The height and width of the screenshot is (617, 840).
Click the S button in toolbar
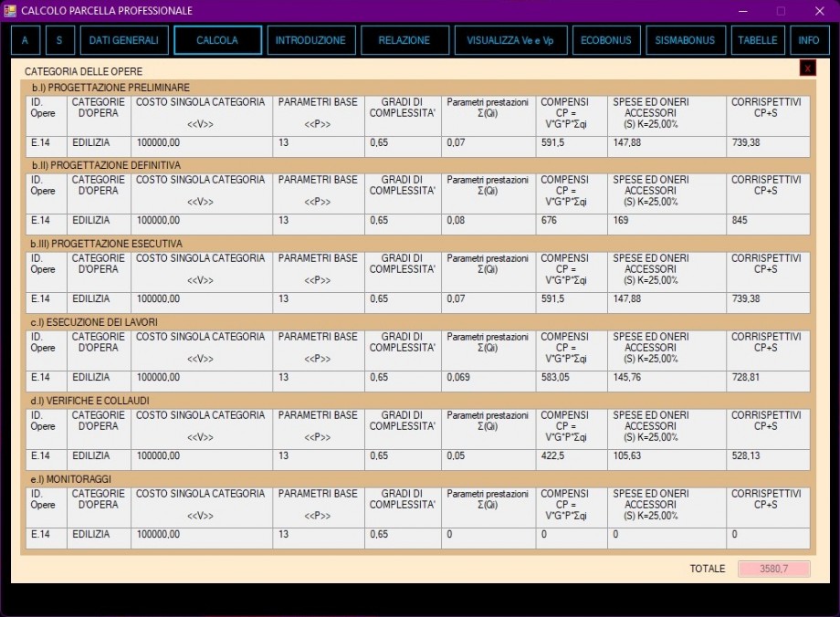click(x=59, y=40)
